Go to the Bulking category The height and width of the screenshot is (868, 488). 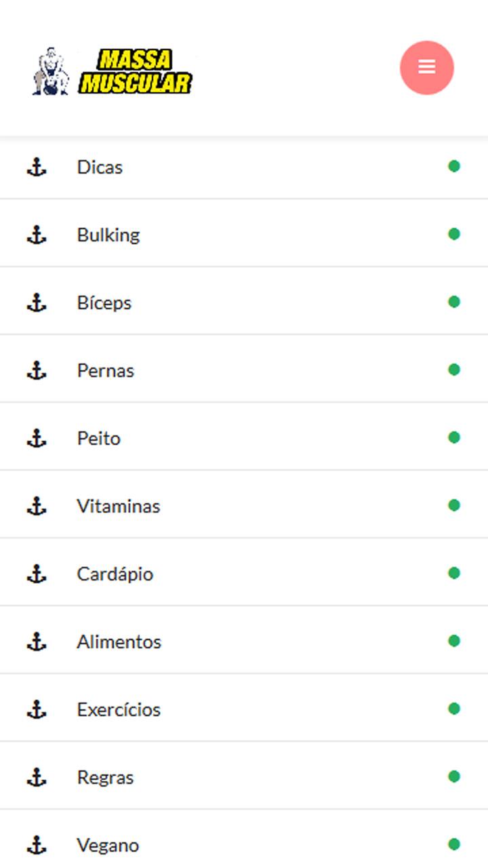point(108,235)
